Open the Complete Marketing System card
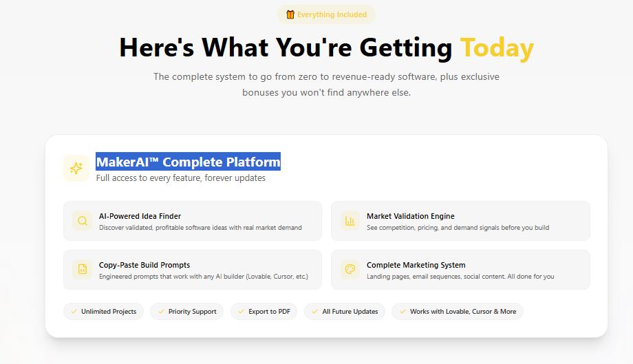The image size is (633, 364). click(460, 270)
